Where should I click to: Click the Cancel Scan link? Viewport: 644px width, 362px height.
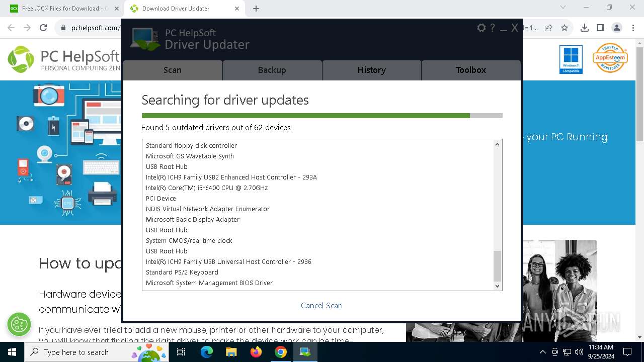tap(321, 305)
